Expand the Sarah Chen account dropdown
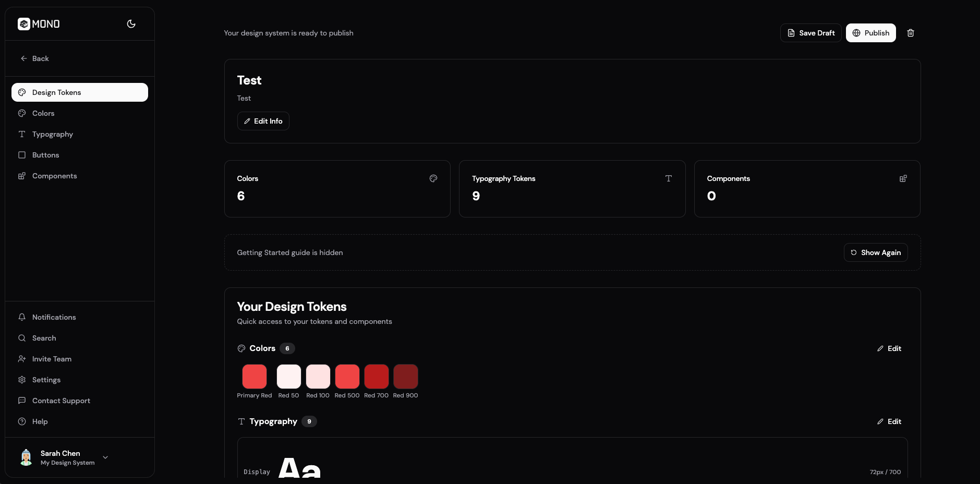 (x=105, y=457)
